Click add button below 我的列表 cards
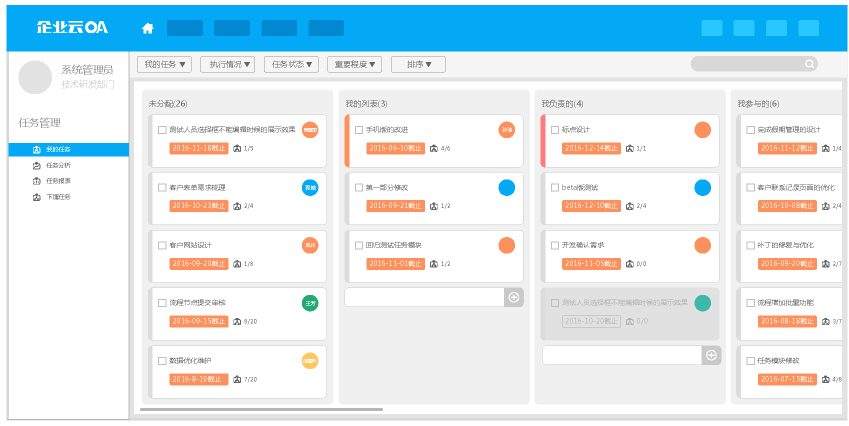This screenshot has height=426, width=849. click(514, 297)
